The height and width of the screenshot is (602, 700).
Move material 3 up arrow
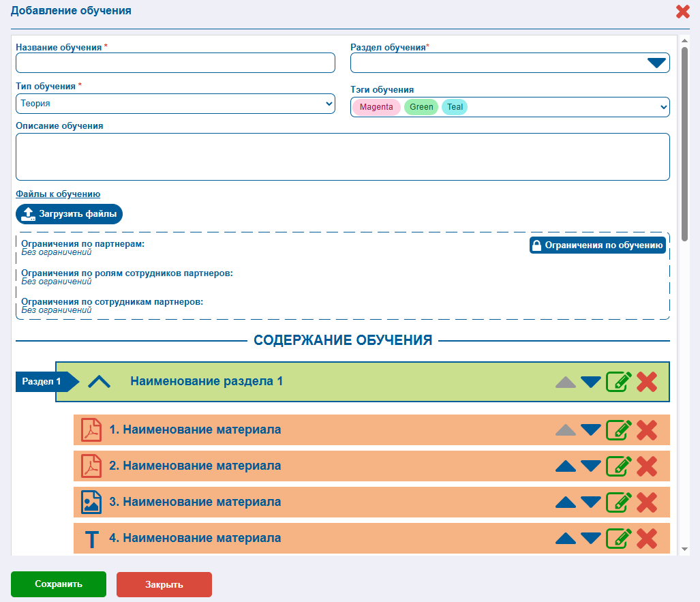(x=566, y=502)
